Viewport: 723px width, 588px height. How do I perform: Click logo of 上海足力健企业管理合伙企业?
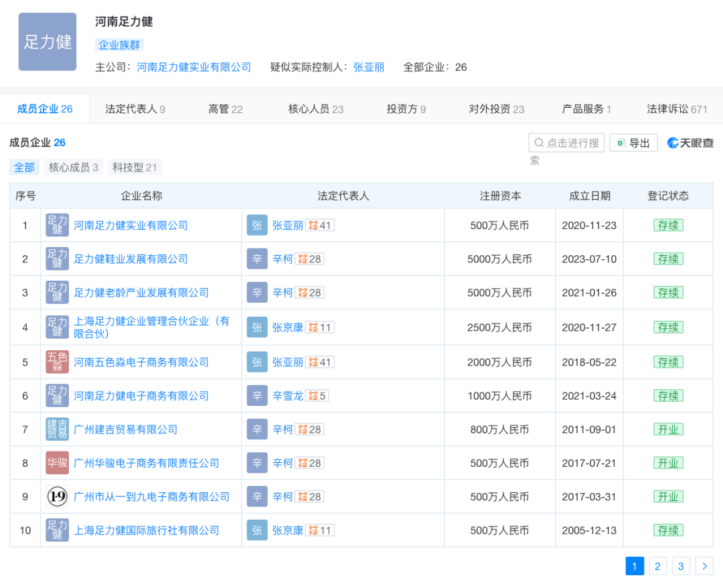tap(57, 327)
